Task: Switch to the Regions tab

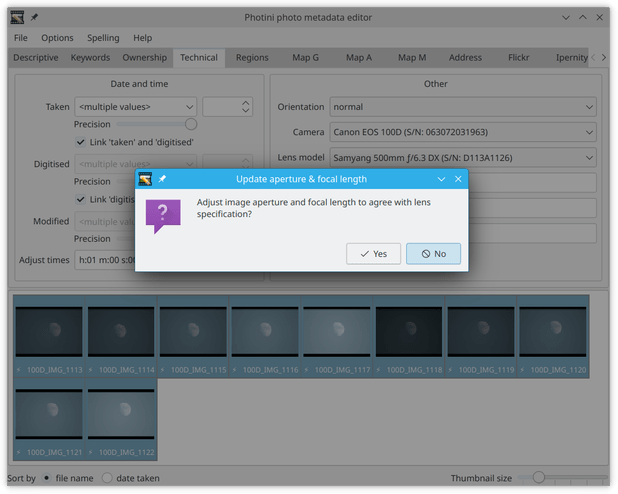Action: coord(252,58)
